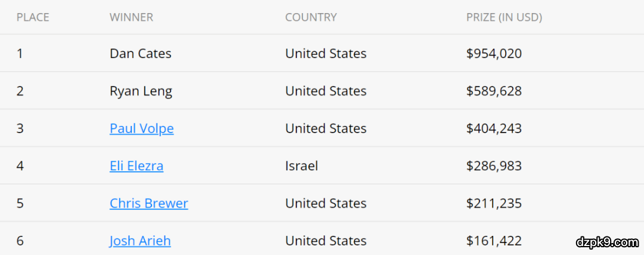The image size is (644, 255).
Task: Select United States in Dan Cates row
Action: pyautogui.click(x=326, y=54)
